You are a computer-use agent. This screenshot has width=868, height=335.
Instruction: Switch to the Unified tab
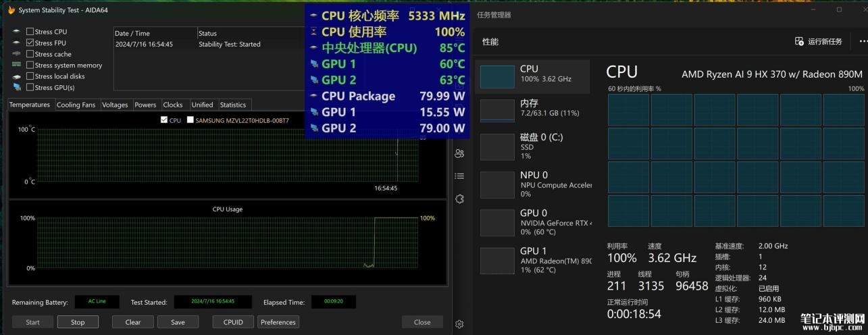[x=202, y=105]
